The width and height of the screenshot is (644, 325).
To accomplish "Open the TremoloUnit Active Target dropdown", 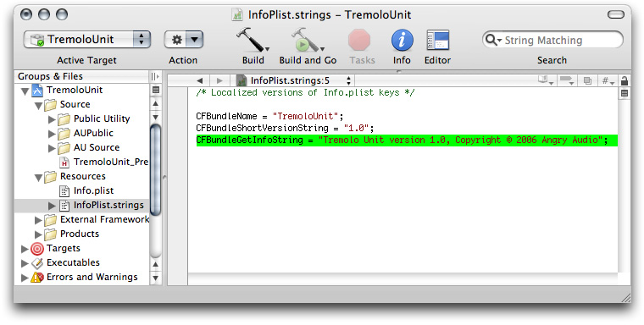I will pyautogui.click(x=87, y=40).
